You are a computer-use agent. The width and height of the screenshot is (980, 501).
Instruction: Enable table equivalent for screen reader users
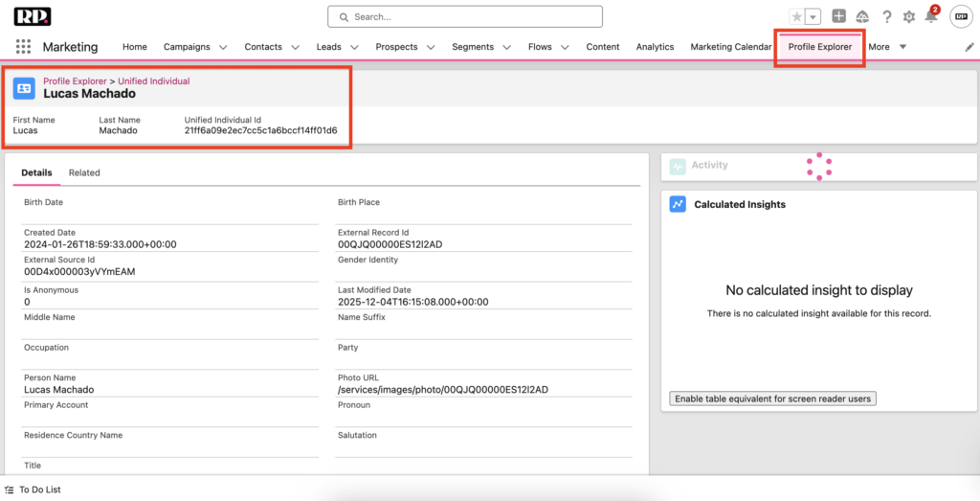[x=772, y=399]
